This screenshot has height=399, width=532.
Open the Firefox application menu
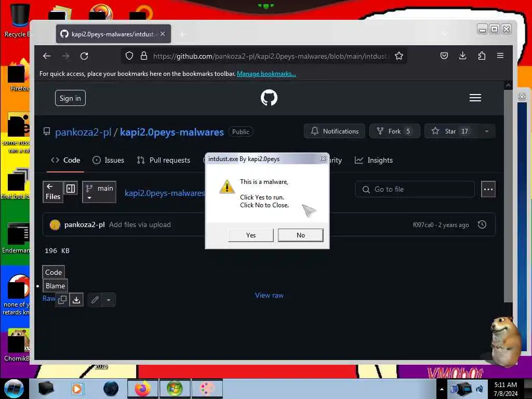click(x=500, y=56)
